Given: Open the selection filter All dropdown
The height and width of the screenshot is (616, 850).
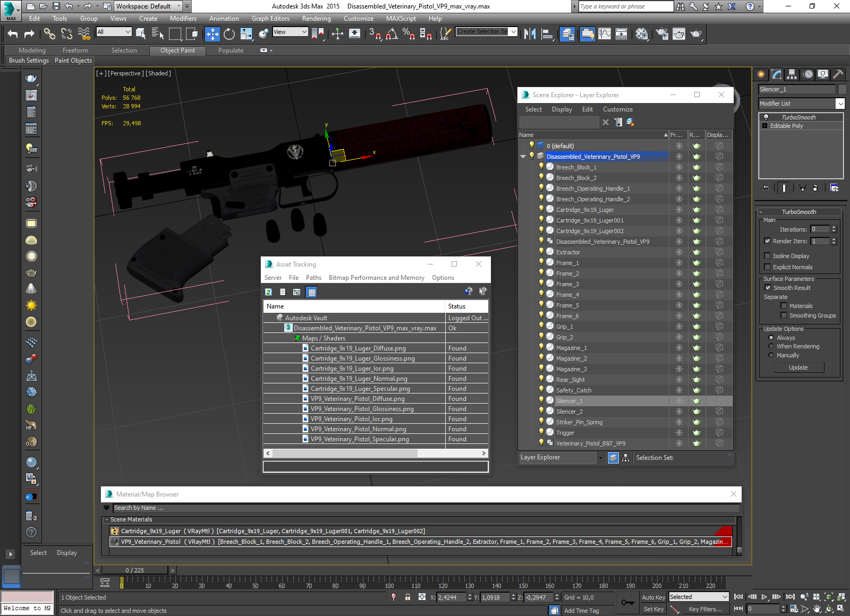Looking at the screenshot, I should pos(127,32).
